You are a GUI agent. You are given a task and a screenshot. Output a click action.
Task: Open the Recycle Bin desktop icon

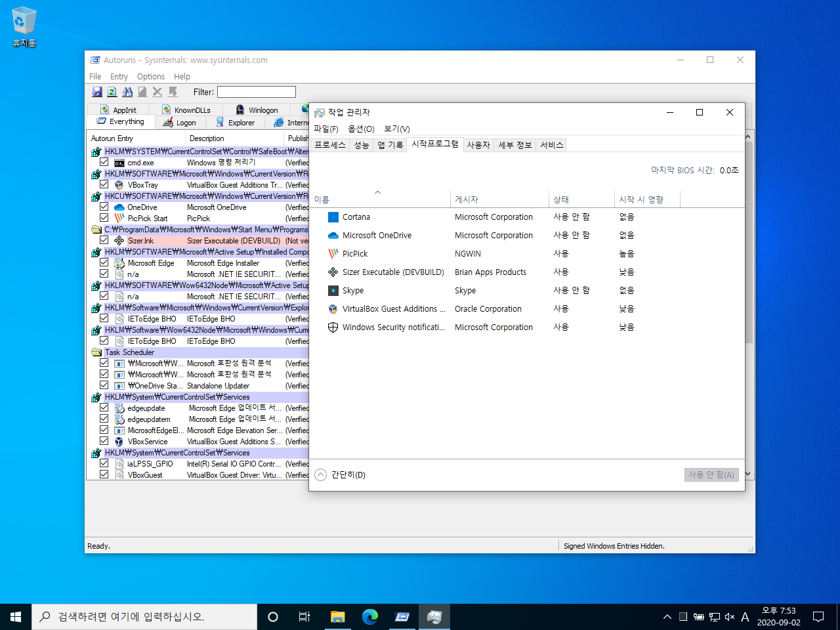point(24,28)
